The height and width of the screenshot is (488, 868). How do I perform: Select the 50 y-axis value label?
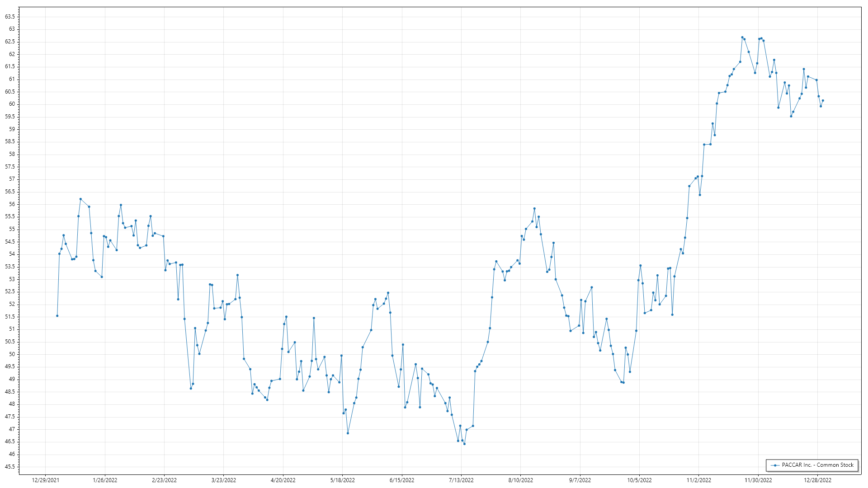[12, 354]
